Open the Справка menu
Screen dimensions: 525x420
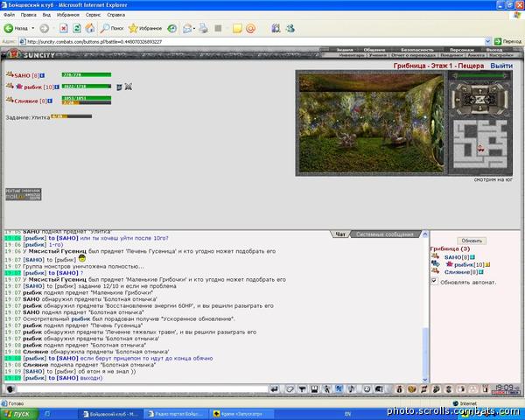click(115, 15)
